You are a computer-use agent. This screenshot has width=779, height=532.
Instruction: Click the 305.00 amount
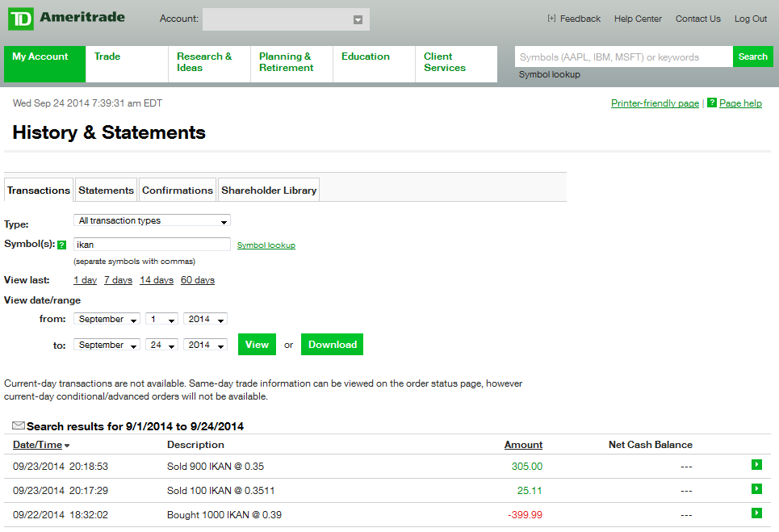click(x=527, y=467)
